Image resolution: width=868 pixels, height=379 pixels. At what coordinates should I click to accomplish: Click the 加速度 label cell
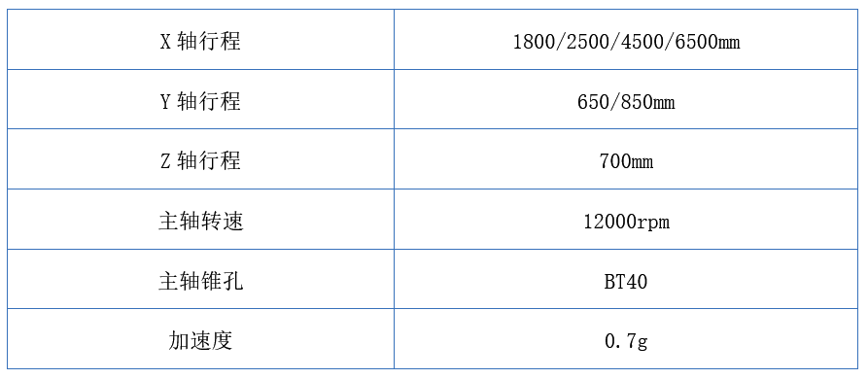(200, 338)
